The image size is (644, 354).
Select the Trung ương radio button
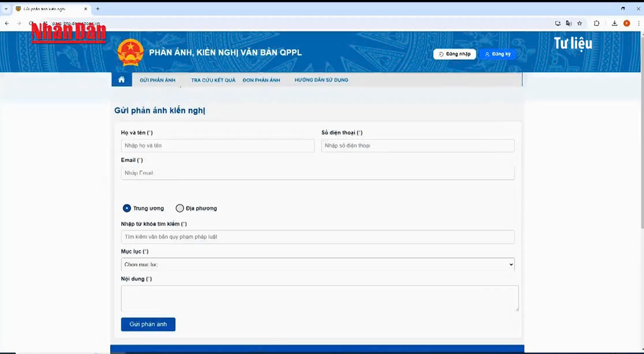126,208
